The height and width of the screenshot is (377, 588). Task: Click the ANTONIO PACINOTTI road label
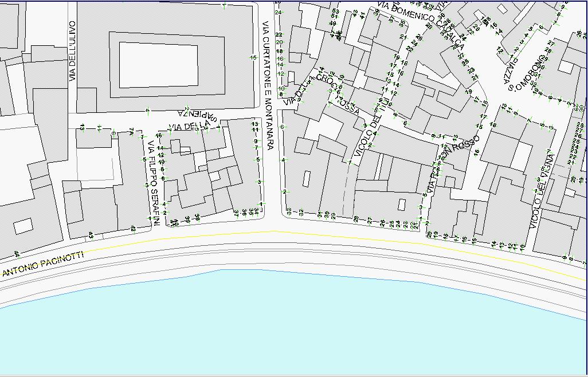point(43,264)
